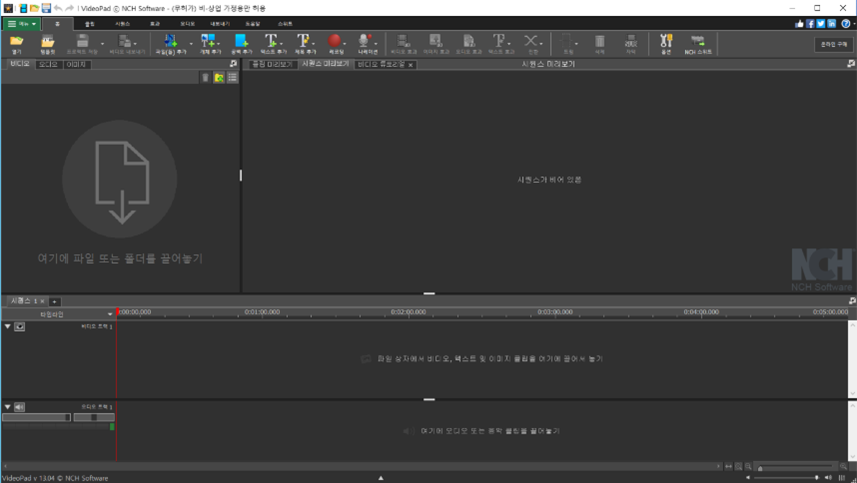Click the thumbs-up like icon
The image size is (857, 483).
coord(800,23)
